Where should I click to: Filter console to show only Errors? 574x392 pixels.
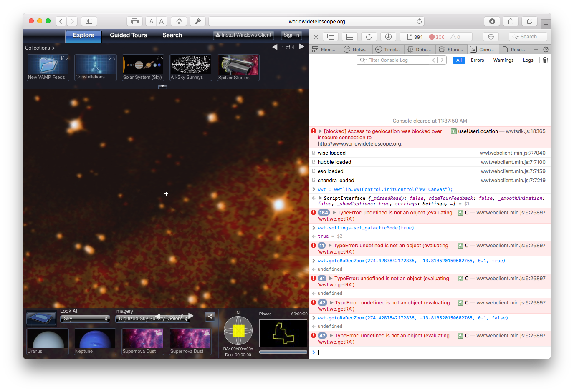click(x=477, y=60)
